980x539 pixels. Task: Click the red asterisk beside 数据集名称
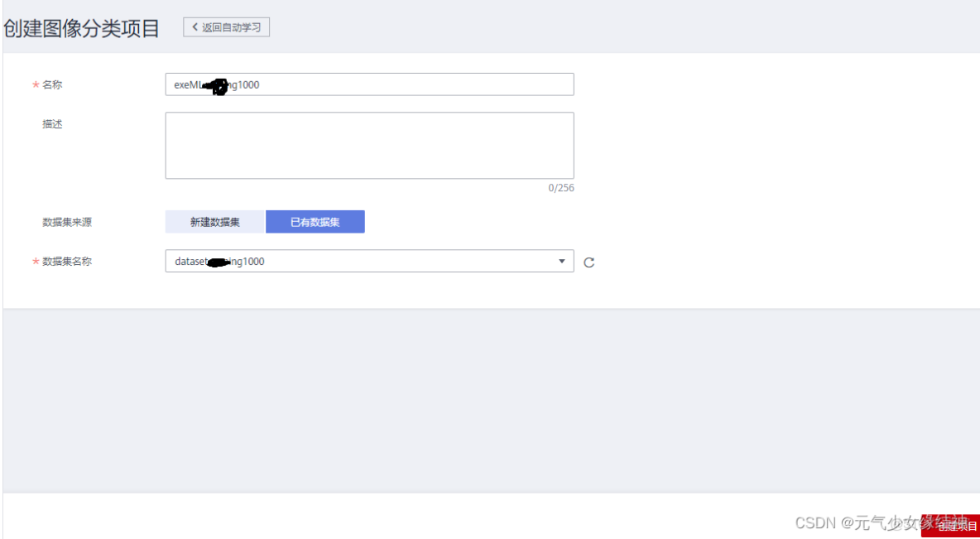(x=36, y=262)
